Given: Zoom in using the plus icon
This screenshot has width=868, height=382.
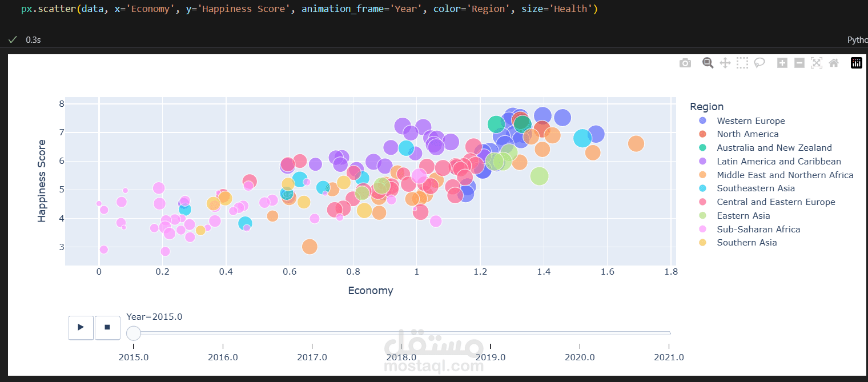Looking at the screenshot, I should [x=782, y=63].
